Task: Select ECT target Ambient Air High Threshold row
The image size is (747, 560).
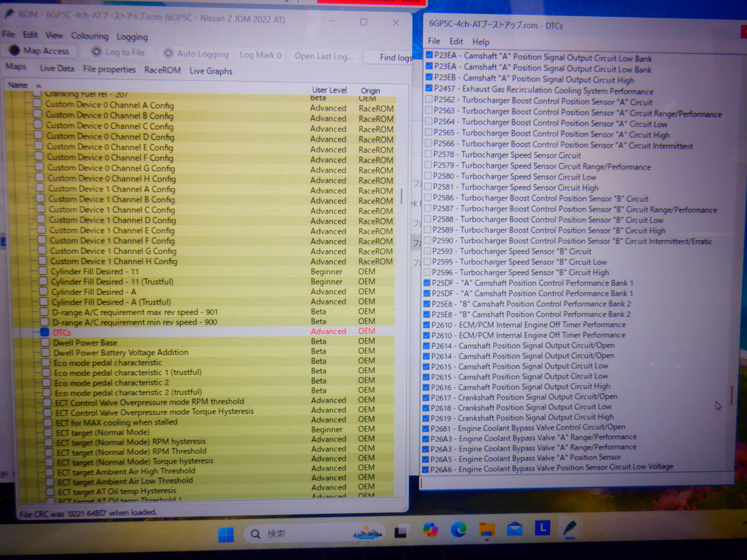Action: [x=126, y=471]
